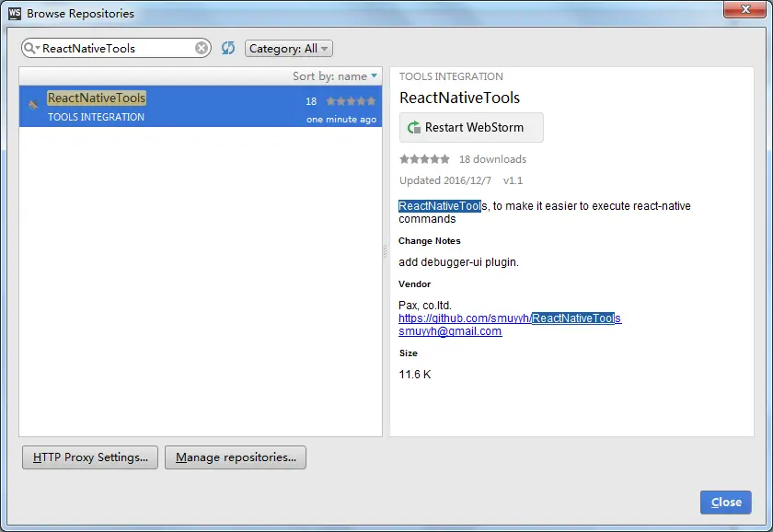Viewport: 773px width, 532px height.
Task: Open the github.com/smuyyh link
Action: tap(510, 318)
